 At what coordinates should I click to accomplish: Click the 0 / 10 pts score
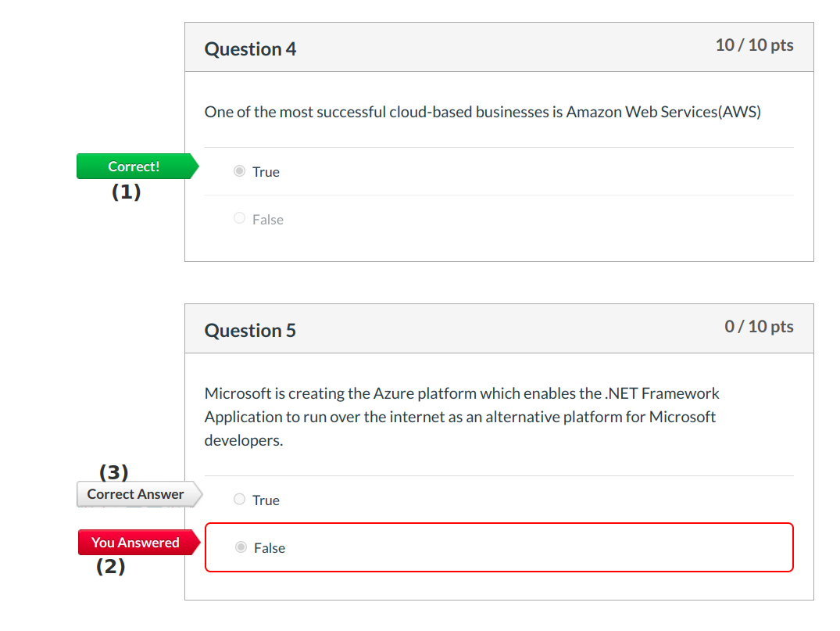tap(759, 327)
